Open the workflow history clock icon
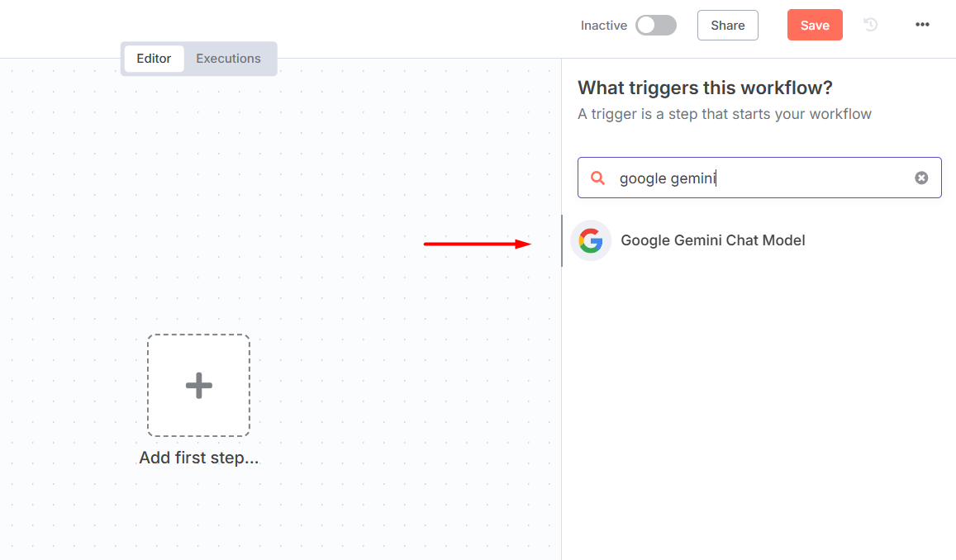 (871, 25)
